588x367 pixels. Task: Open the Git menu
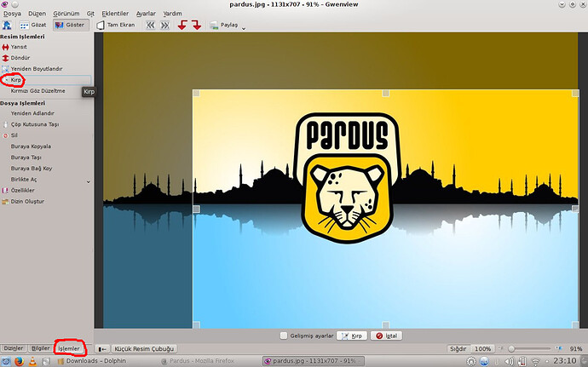click(90, 14)
